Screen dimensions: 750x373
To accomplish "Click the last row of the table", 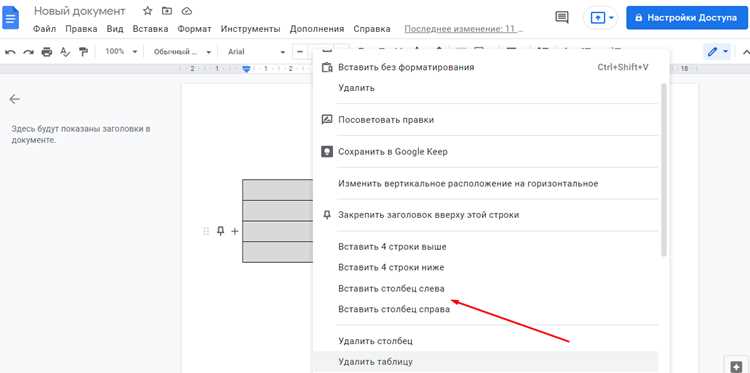I will pyautogui.click(x=277, y=252).
